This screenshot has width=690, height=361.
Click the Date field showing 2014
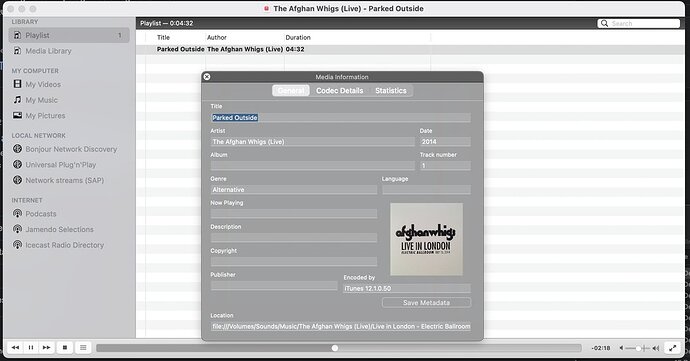coord(445,142)
